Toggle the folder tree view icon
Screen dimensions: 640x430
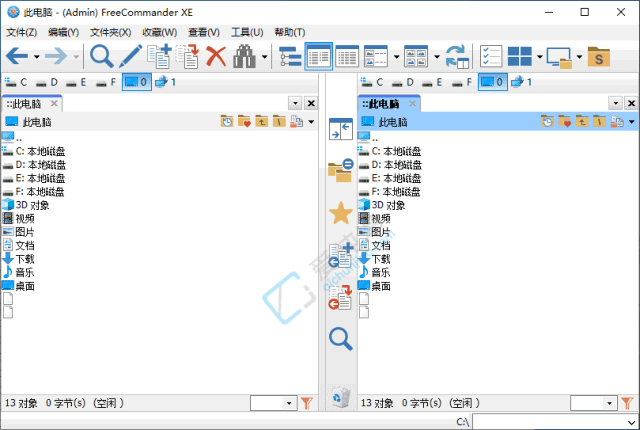290,56
